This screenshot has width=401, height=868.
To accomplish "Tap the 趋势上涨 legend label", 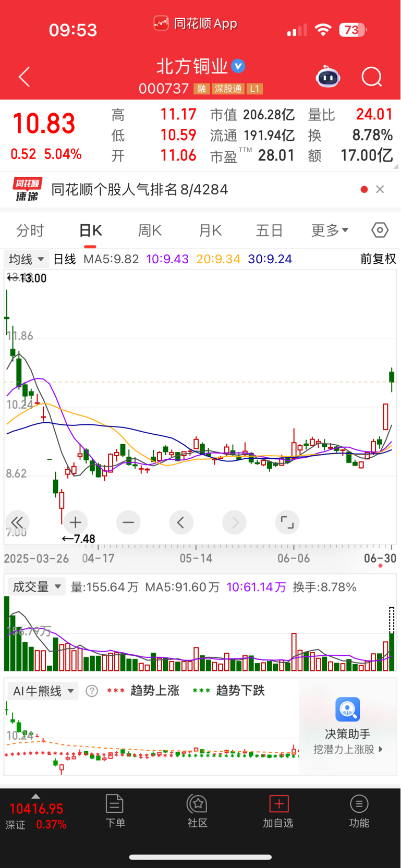I will [155, 691].
